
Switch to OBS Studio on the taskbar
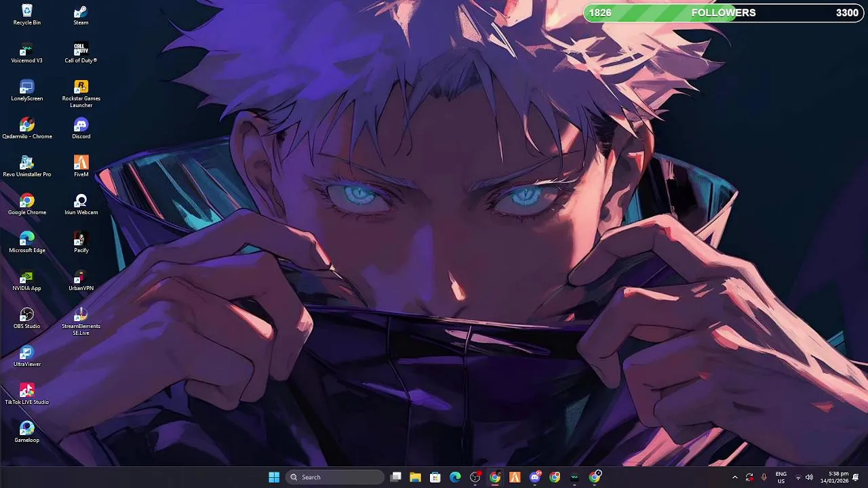[475, 477]
